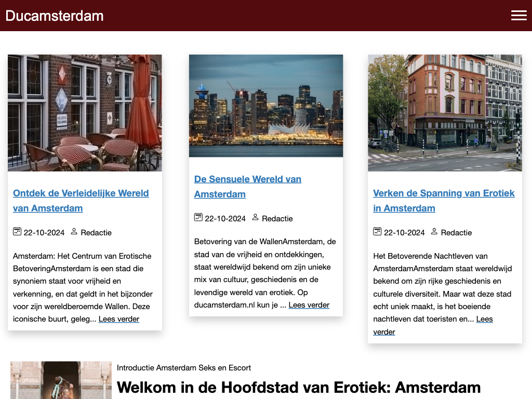532x399 pixels.
Task: Click 'Introductie Amsterdam Seks en Escort' text
Action: click(x=184, y=368)
